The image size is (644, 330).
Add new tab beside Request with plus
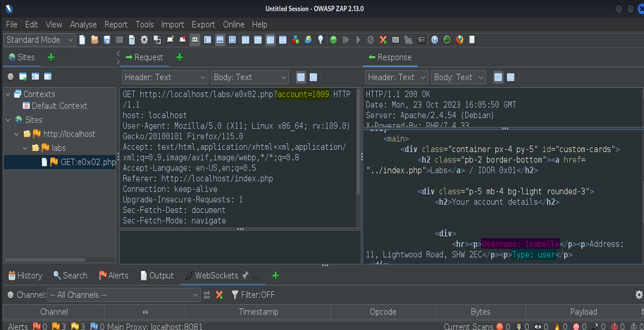(x=179, y=57)
